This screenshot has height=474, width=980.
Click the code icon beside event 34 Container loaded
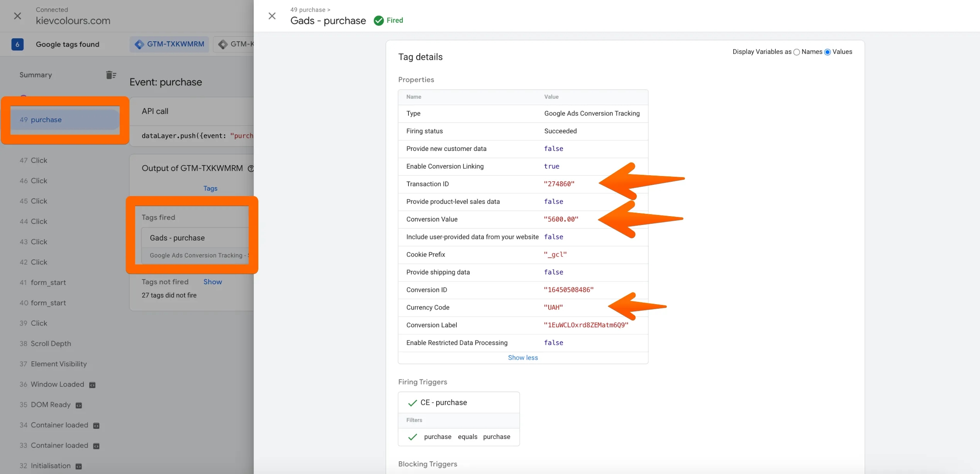point(97,425)
